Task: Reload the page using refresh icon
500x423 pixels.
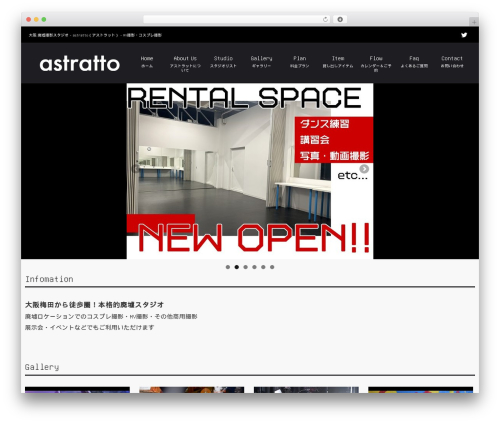Action: 325,20
